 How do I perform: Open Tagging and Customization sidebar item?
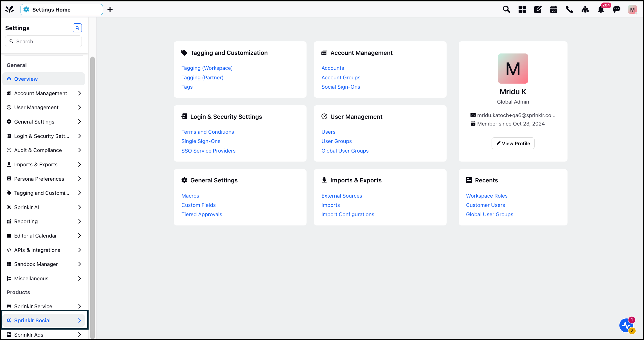44,193
